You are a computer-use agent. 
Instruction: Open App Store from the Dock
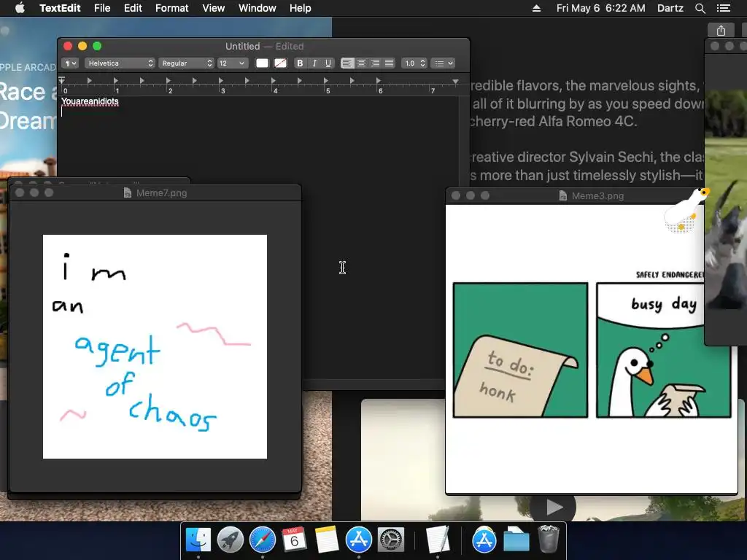click(x=358, y=540)
